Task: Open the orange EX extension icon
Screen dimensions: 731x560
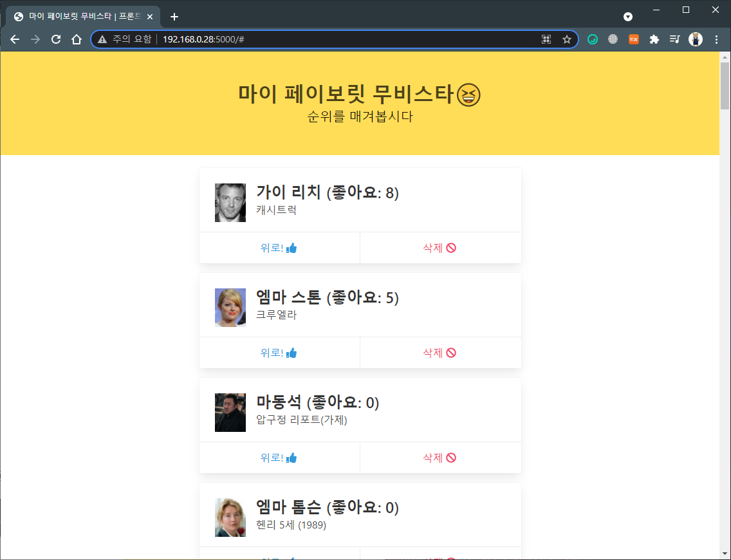Action: tap(634, 39)
